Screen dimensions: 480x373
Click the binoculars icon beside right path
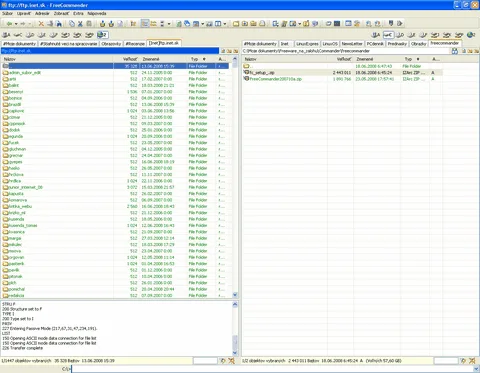tap(455, 51)
